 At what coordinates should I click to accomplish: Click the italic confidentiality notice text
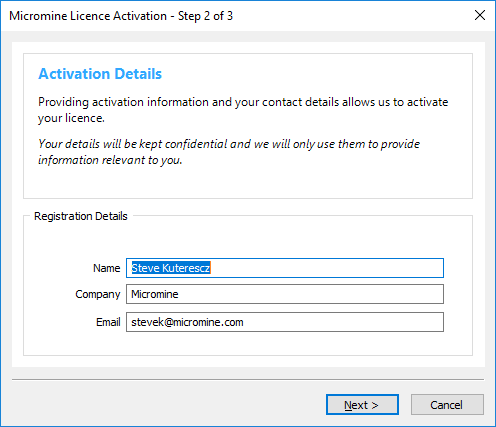(229, 152)
